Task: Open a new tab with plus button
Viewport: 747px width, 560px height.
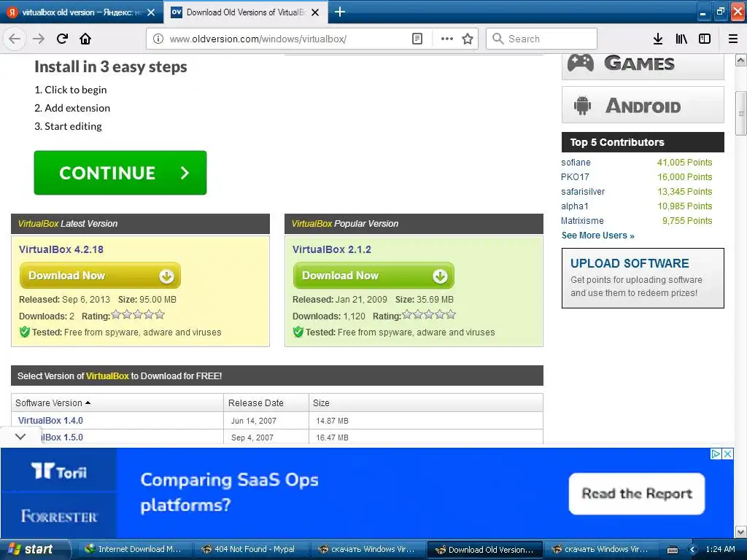Action: pyautogui.click(x=340, y=12)
